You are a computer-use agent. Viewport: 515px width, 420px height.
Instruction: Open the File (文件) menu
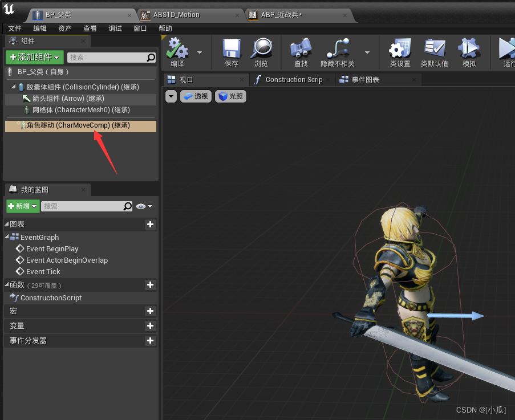coord(15,28)
